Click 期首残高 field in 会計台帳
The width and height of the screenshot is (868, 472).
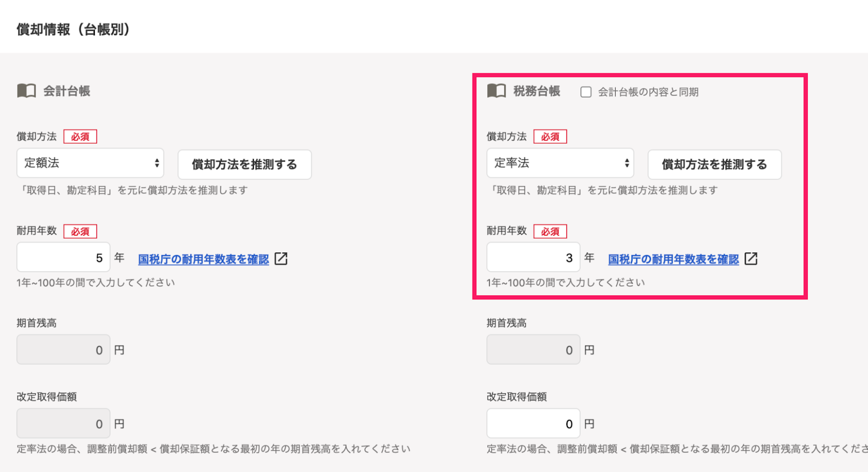coord(63,349)
